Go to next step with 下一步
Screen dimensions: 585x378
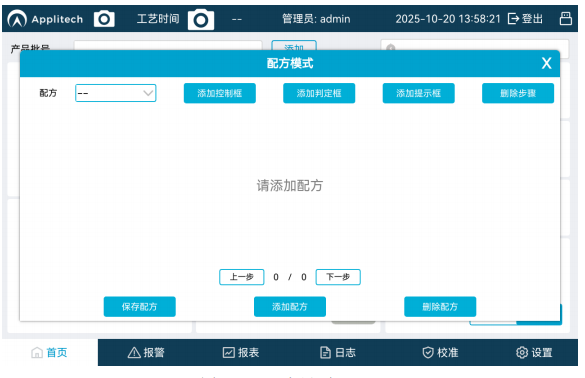[x=338, y=277]
